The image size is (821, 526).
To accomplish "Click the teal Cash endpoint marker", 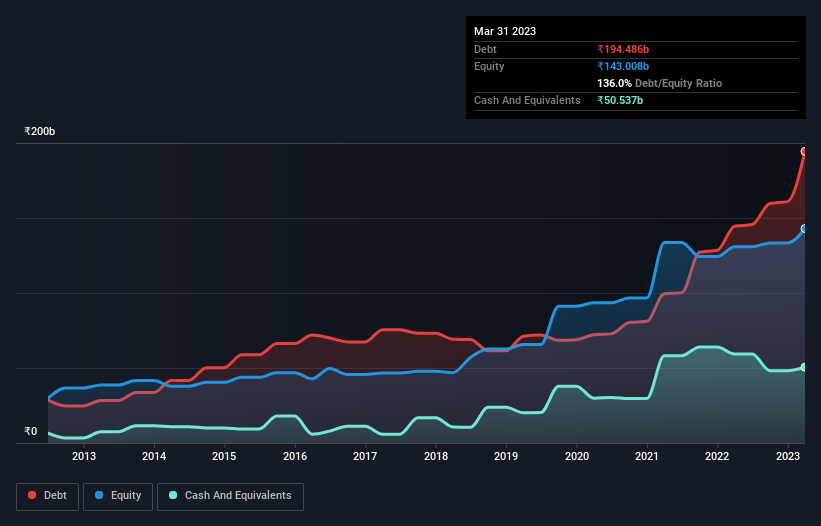I will [x=804, y=367].
